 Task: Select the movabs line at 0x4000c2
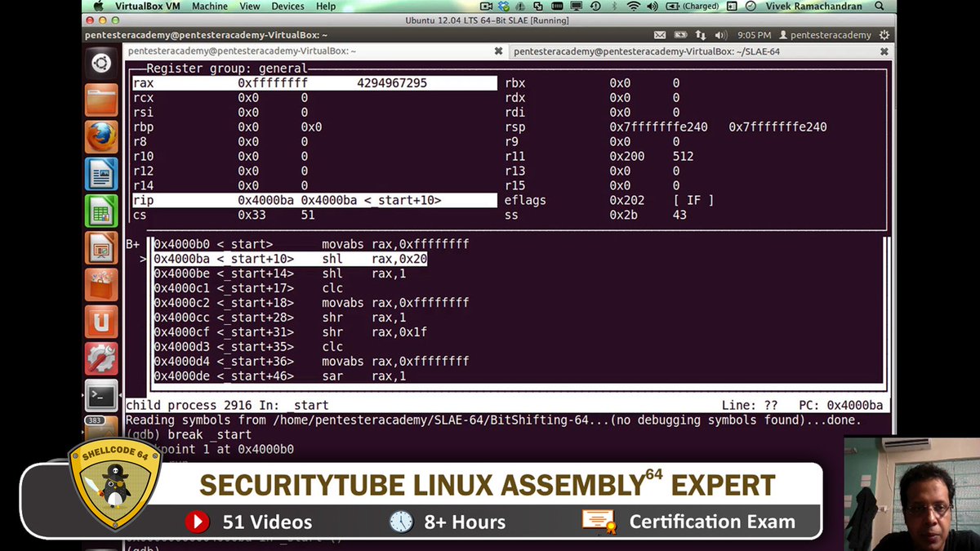311,304
